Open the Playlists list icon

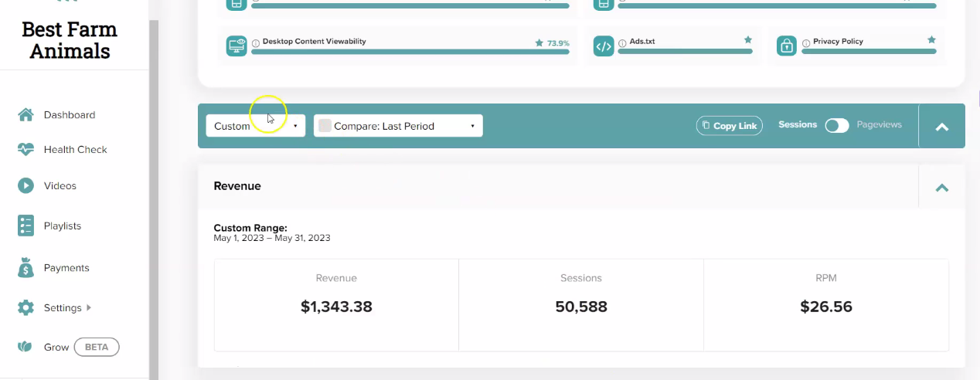coord(26,226)
